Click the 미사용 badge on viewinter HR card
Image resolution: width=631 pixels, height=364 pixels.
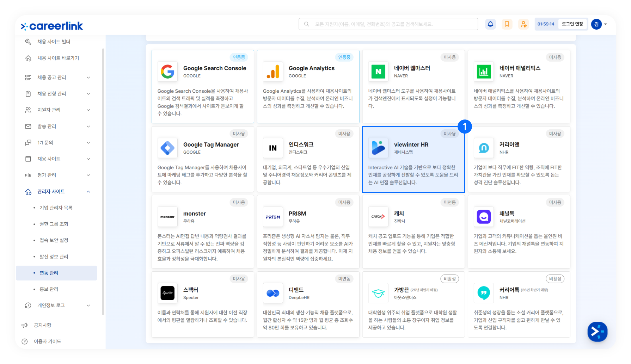450,134
